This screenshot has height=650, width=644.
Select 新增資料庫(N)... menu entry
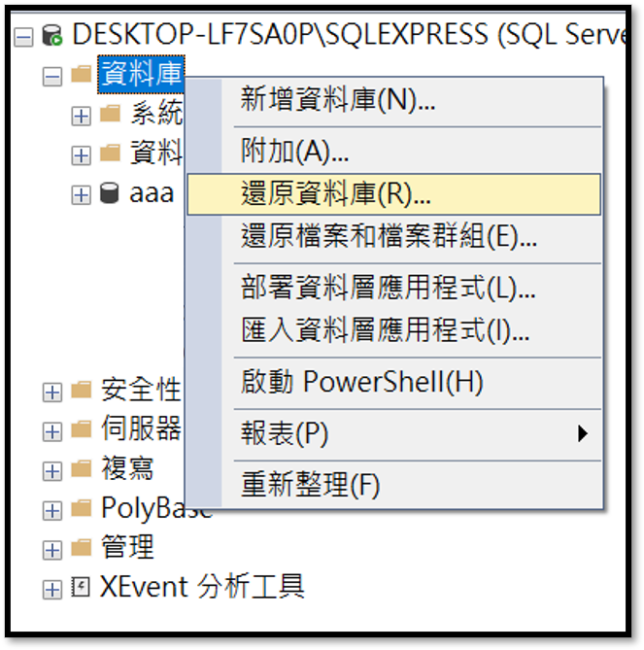point(338,99)
